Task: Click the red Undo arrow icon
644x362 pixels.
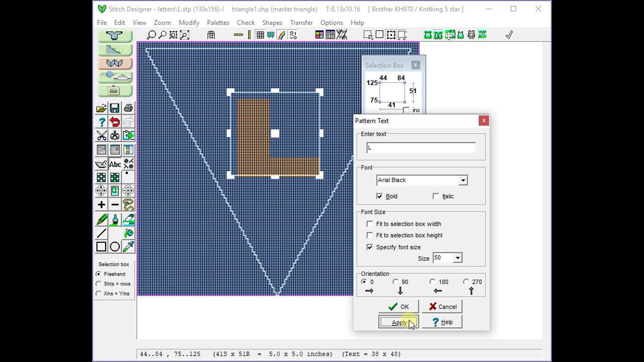Action: click(115, 122)
